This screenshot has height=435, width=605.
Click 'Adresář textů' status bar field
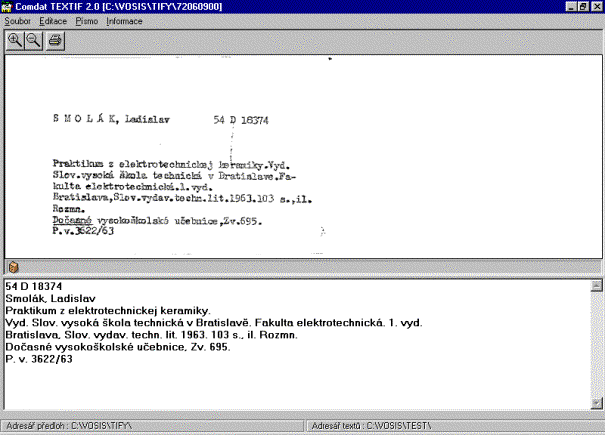click(450, 426)
